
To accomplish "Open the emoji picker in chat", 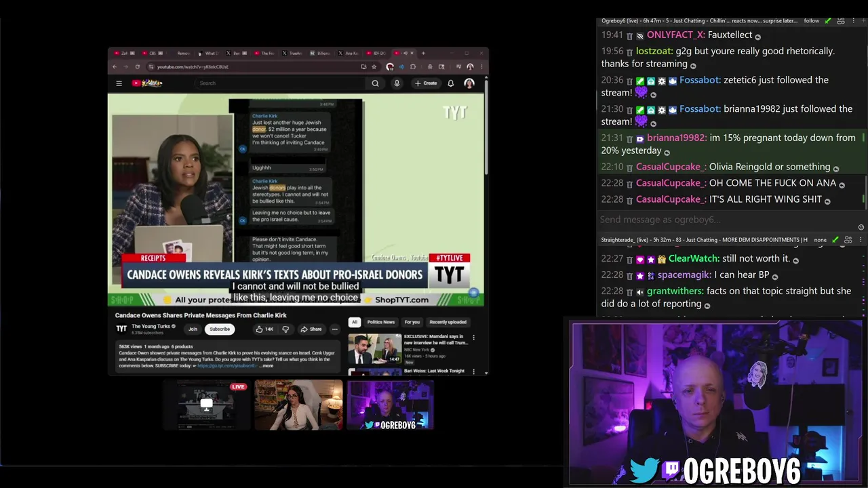I will [861, 227].
